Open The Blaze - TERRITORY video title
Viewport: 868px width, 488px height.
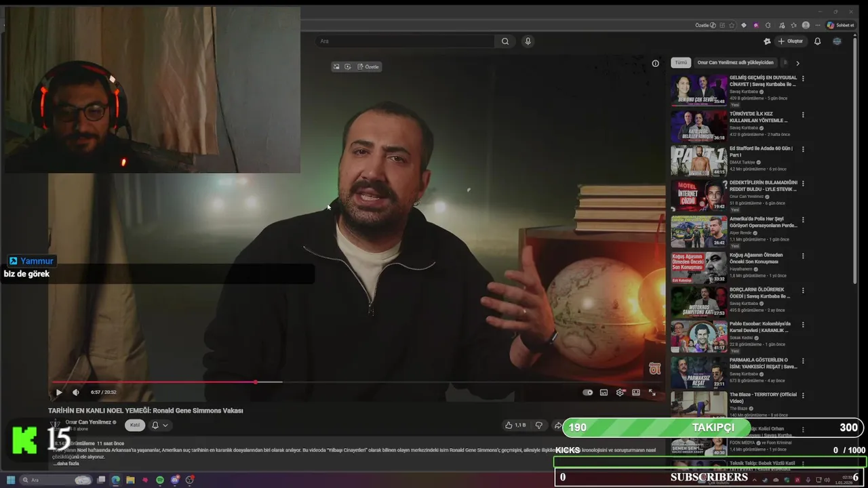point(764,397)
